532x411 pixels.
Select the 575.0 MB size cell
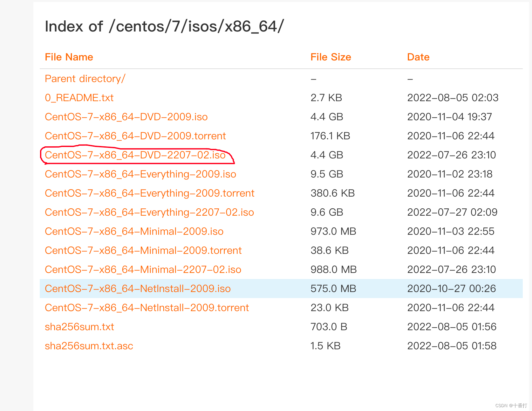[333, 289]
